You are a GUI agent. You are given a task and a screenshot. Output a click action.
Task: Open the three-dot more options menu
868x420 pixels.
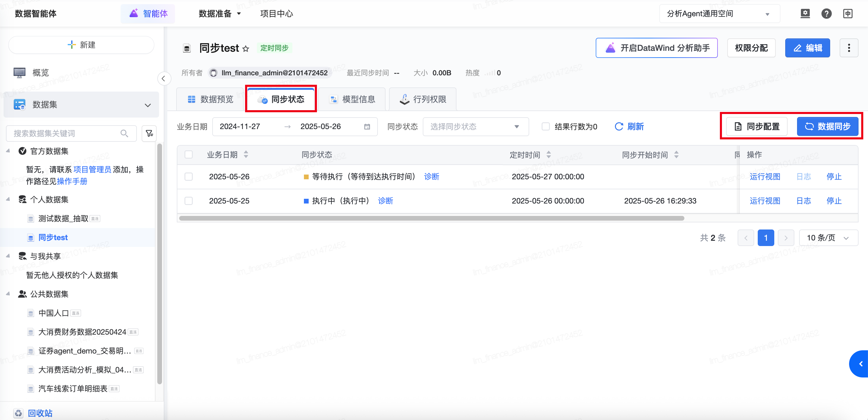[849, 48]
